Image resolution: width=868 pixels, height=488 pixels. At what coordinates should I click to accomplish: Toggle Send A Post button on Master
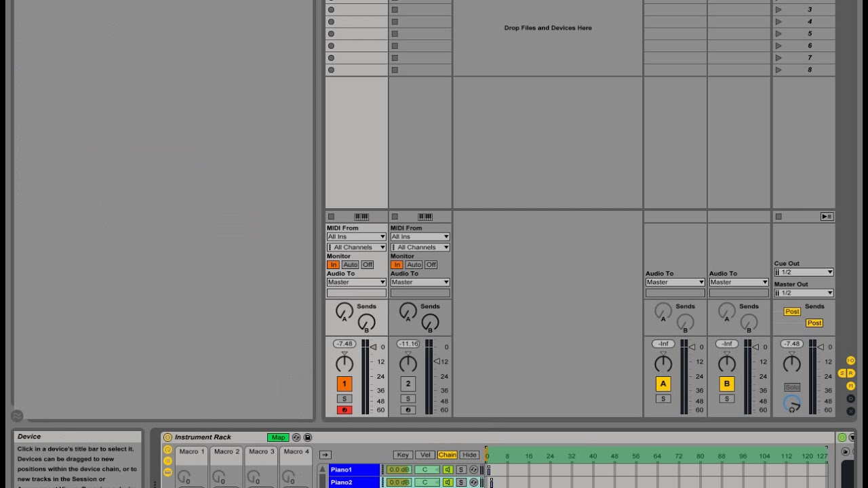pos(792,312)
